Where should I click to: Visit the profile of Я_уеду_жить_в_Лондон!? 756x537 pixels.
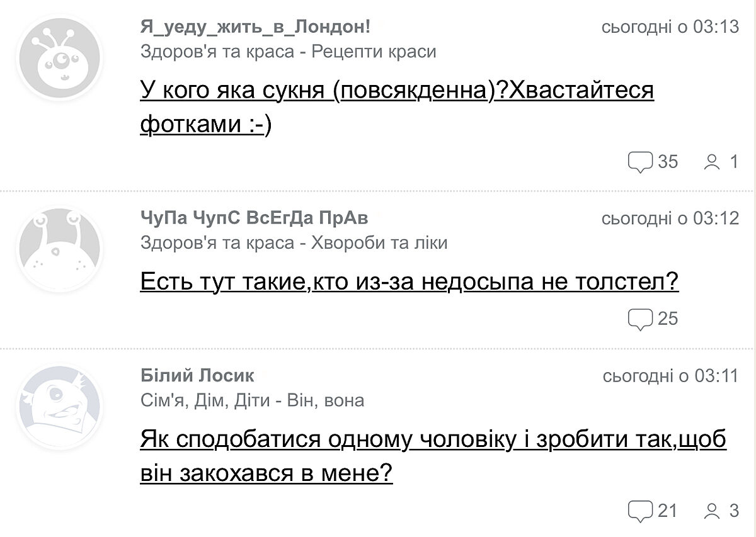pyautogui.click(x=255, y=27)
